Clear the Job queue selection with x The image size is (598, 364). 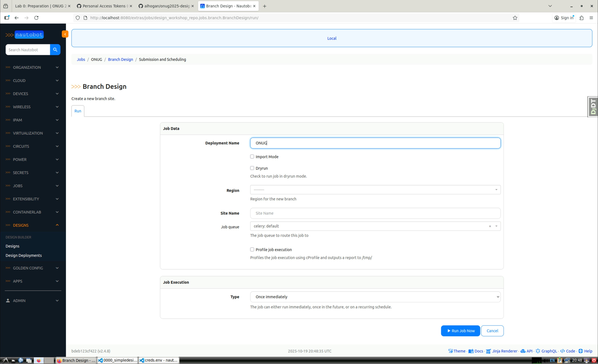(x=490, y=226)
